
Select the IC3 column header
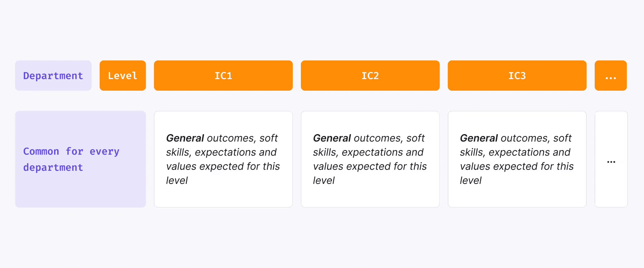click(517, 76)
